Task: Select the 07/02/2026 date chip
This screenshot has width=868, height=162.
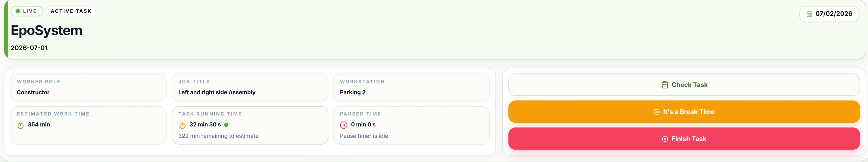Action: tap(829, 14)
